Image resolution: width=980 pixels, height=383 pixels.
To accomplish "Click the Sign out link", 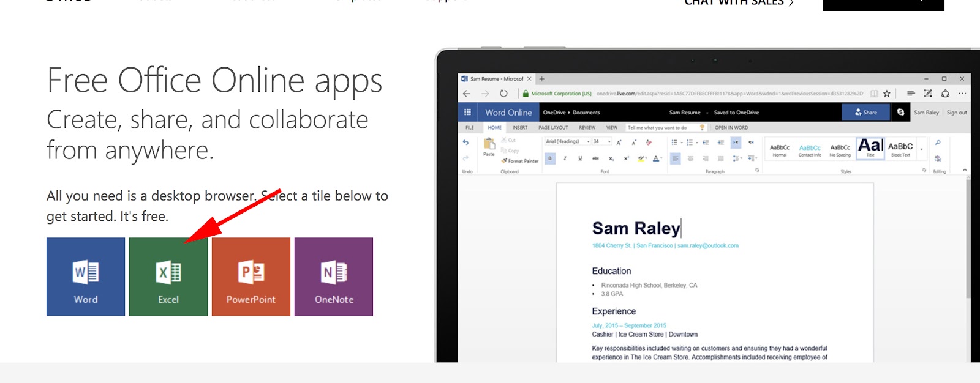I will coord(957,113).
